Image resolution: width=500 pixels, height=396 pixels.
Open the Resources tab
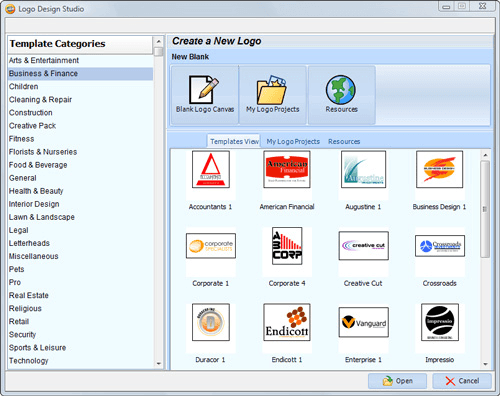(x=344, y=142)
